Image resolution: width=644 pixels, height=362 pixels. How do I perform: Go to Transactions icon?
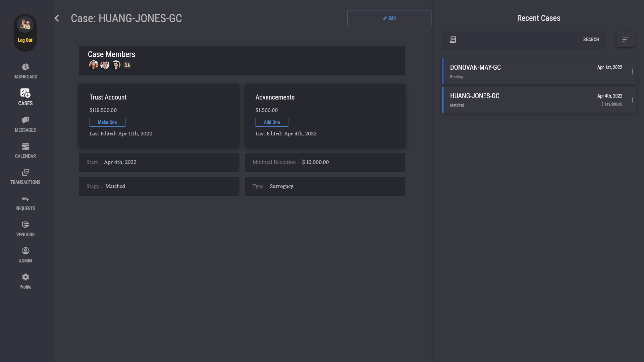pos(25,173)
